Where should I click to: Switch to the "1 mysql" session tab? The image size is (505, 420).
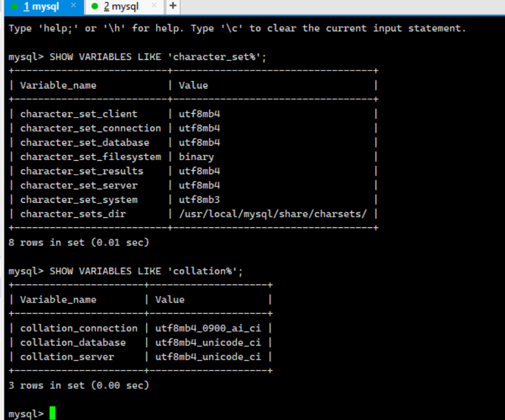point(41,7)
